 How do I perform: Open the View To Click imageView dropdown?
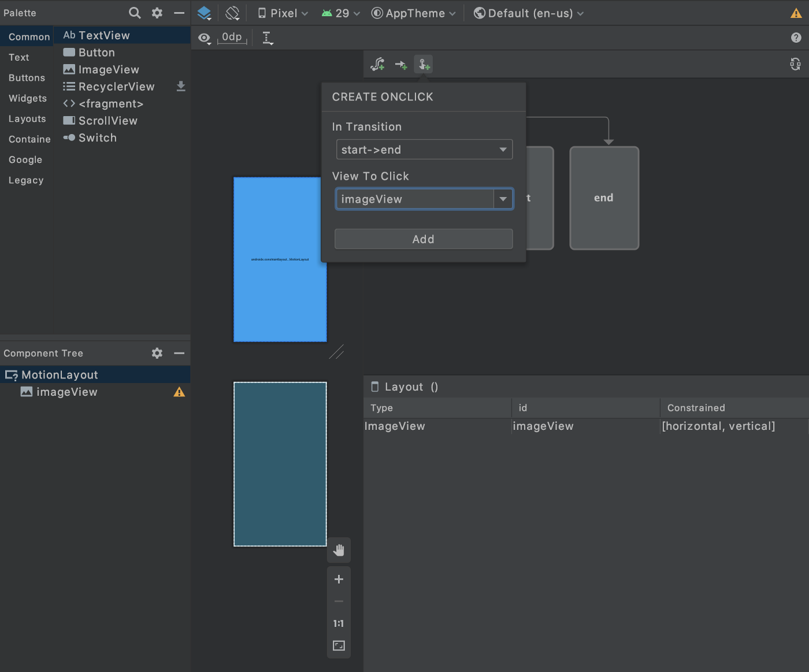[503, 199]
